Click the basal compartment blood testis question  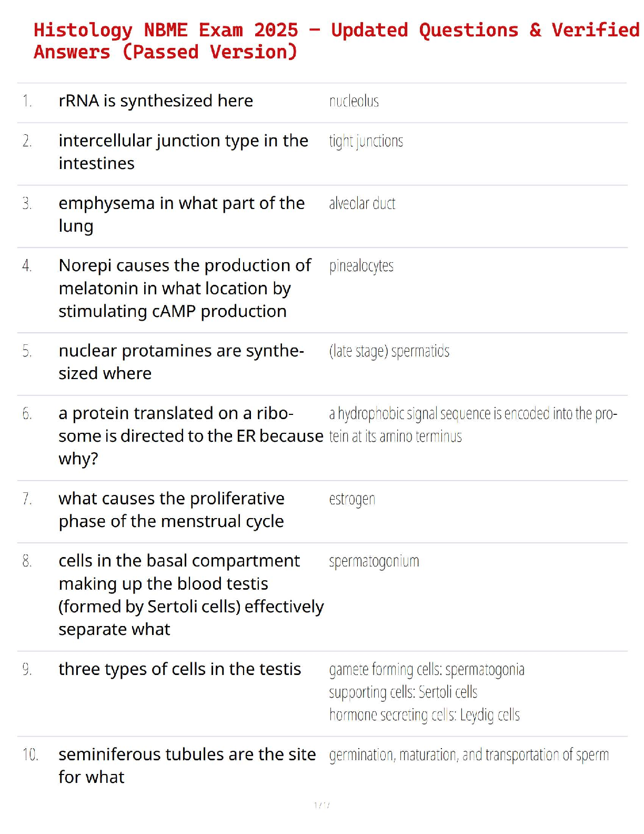click(190, 595)
